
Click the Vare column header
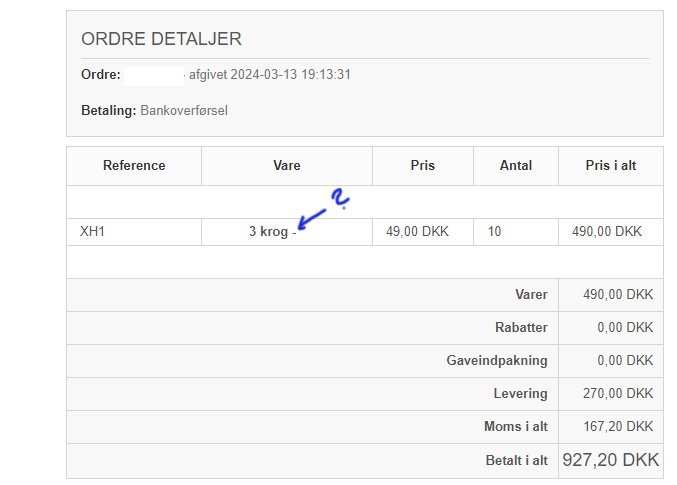pos(287,166)
